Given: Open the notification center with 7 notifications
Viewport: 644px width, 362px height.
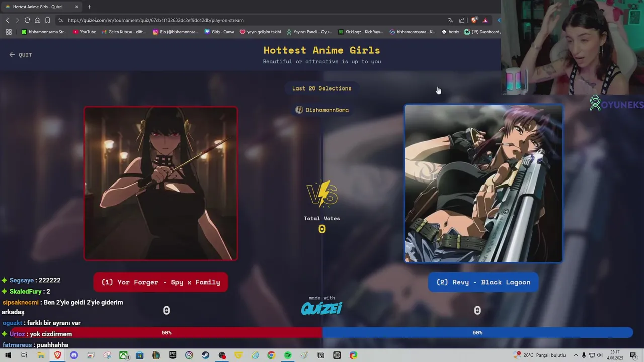Looking at the screenshot, I should click(x=633, y=355).
